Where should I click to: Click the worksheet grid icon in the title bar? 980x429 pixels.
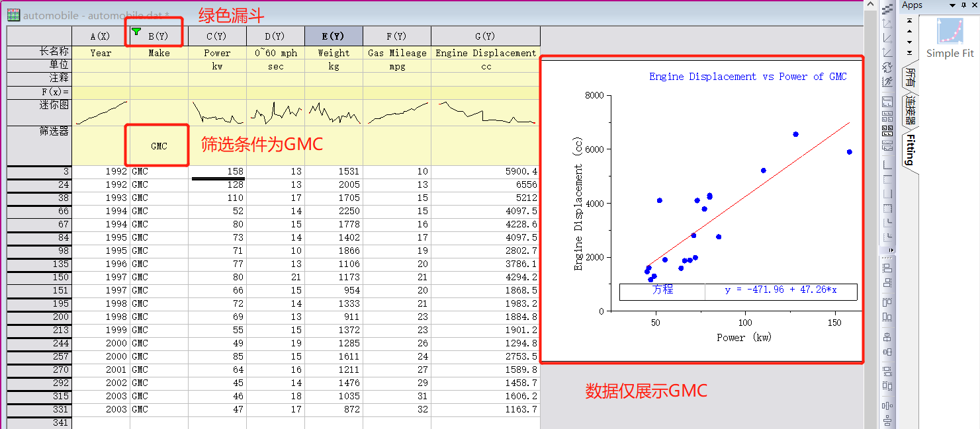click(x=13, y=15)
